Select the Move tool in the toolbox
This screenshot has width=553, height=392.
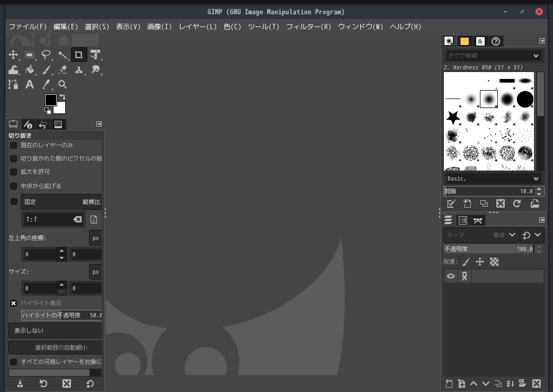[13, 55]
